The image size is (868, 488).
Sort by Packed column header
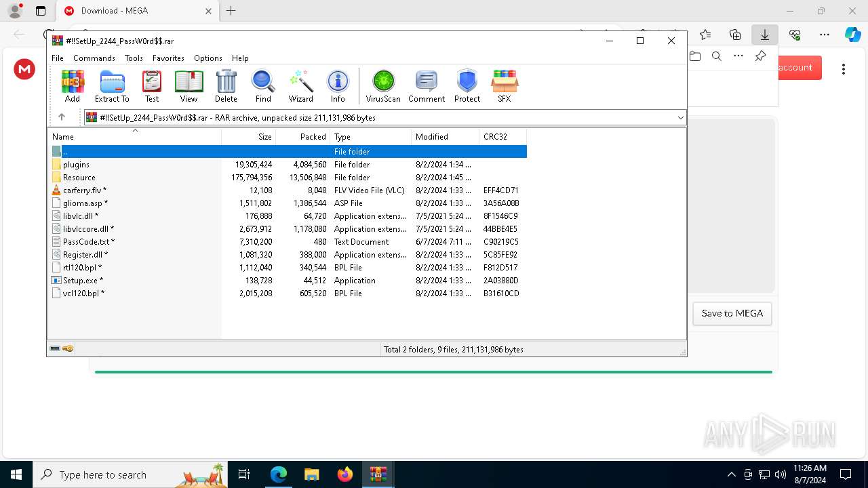pos(303,137)
